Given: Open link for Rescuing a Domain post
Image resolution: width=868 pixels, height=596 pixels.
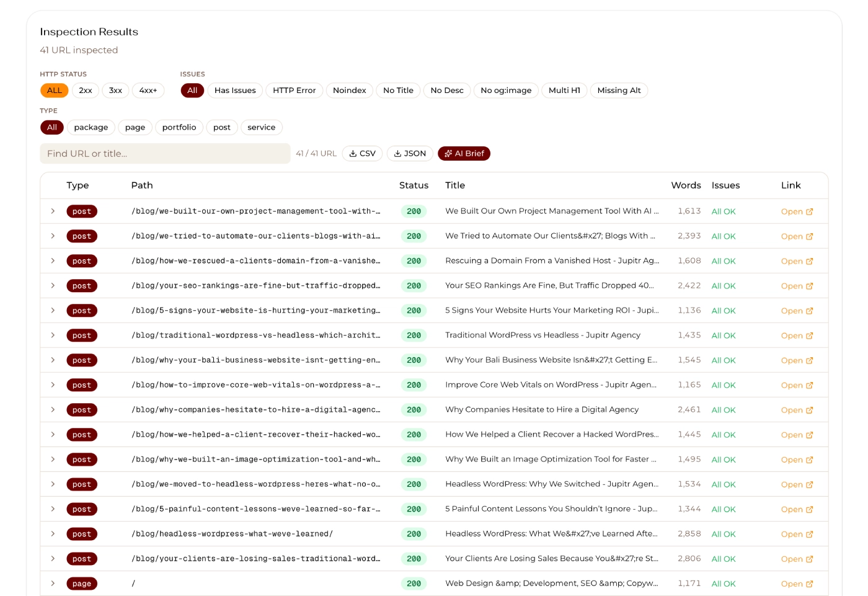Looking at the screenshot, I should (797, 261).
